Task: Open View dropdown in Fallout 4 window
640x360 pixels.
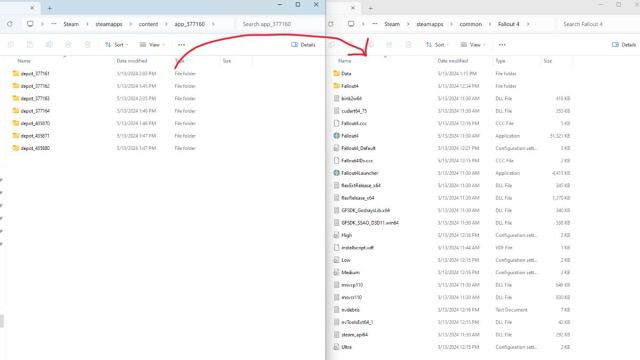Action: pyautogui.click(x=473, y=44)
